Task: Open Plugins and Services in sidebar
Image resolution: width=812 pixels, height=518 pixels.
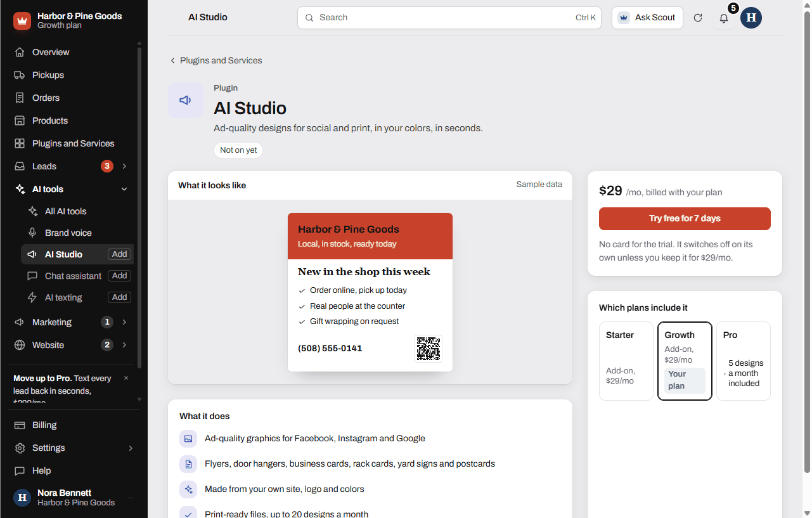Action: (74, 143)
